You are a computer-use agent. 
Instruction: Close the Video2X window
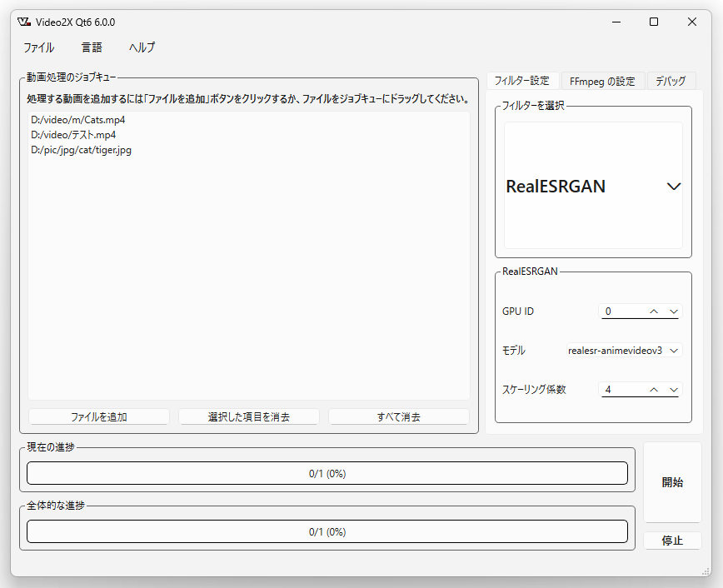coord(691,22)
